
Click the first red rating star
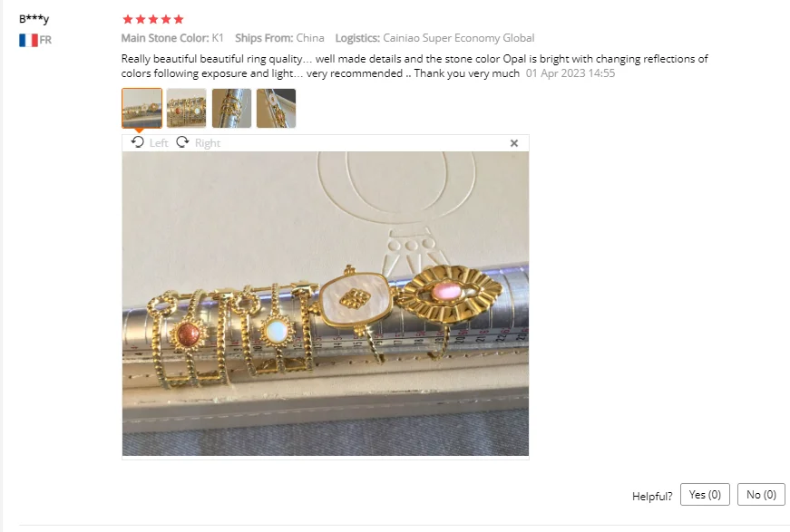[x=128, y=19]
